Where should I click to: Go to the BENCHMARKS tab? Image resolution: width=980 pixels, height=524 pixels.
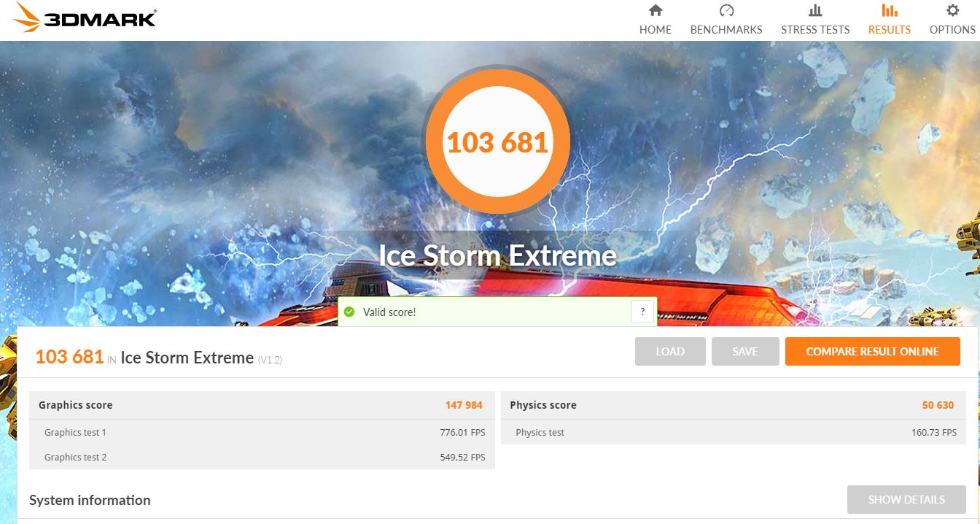[726, 20]
